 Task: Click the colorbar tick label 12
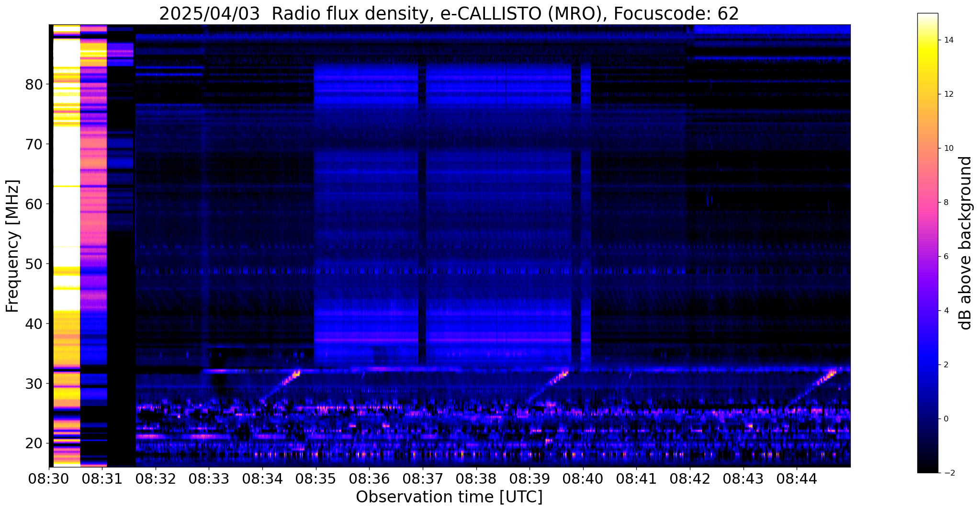click(x=947, y=94)
